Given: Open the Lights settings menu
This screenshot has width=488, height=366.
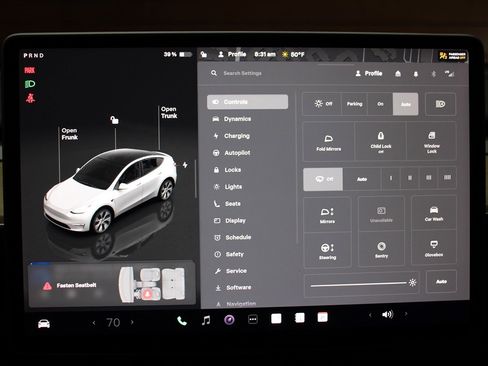Looking at the screenshot, I should (x=228, y=187).
